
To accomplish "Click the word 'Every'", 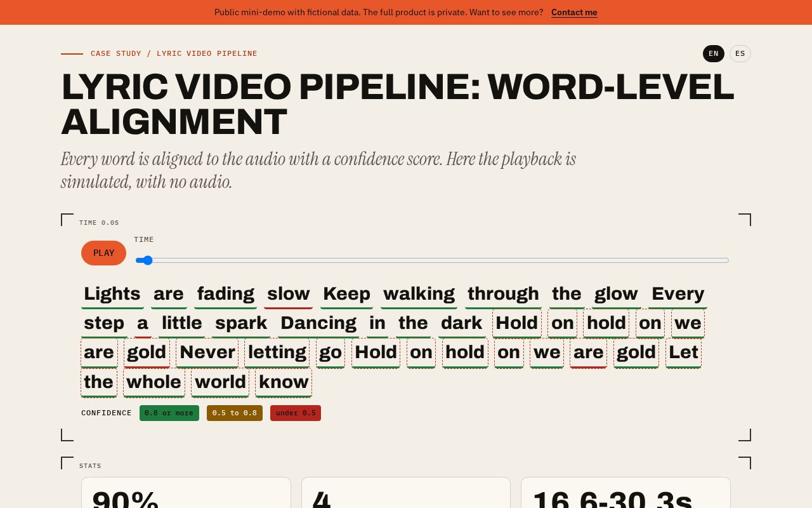I will 678,294.
